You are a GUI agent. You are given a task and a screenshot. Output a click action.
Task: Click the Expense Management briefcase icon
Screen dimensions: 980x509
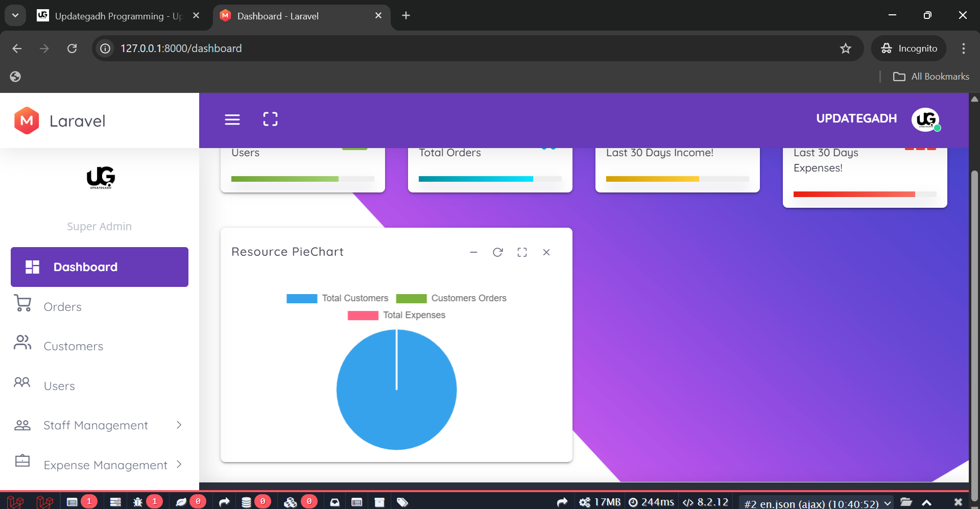(22, 460)
